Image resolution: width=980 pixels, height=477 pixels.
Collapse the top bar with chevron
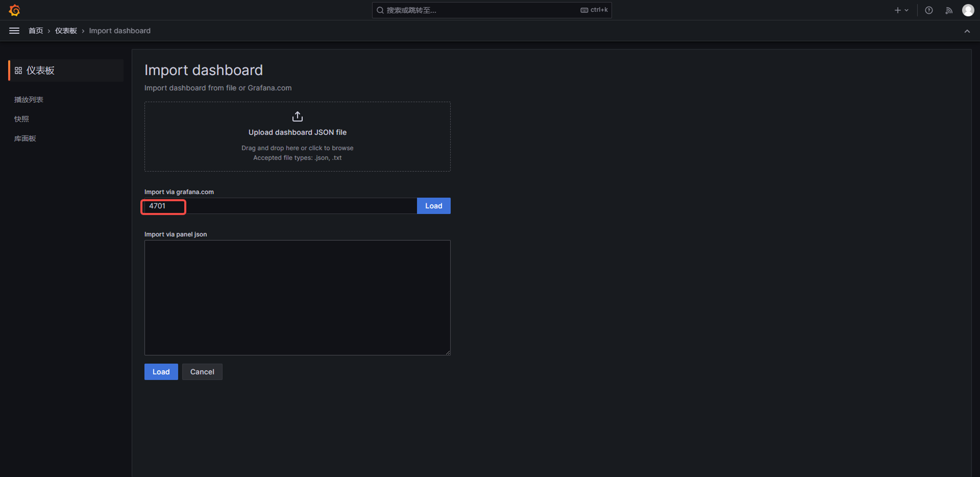point(967,31)
